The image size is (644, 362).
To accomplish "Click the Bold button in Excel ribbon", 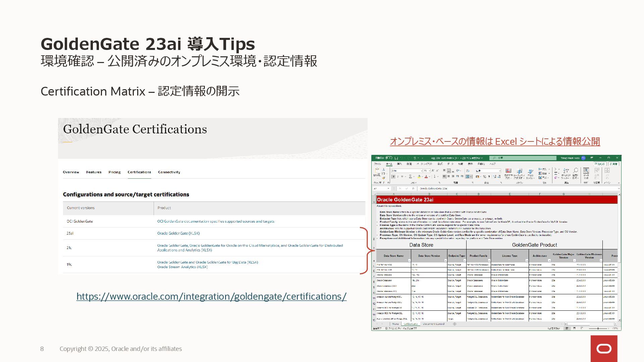I will coord(393,177).
